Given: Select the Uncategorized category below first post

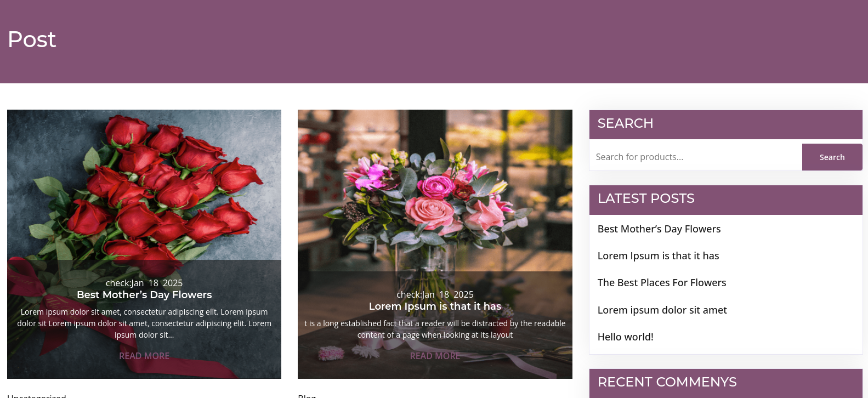Looking at the screenshot, I should click(37, 396).
